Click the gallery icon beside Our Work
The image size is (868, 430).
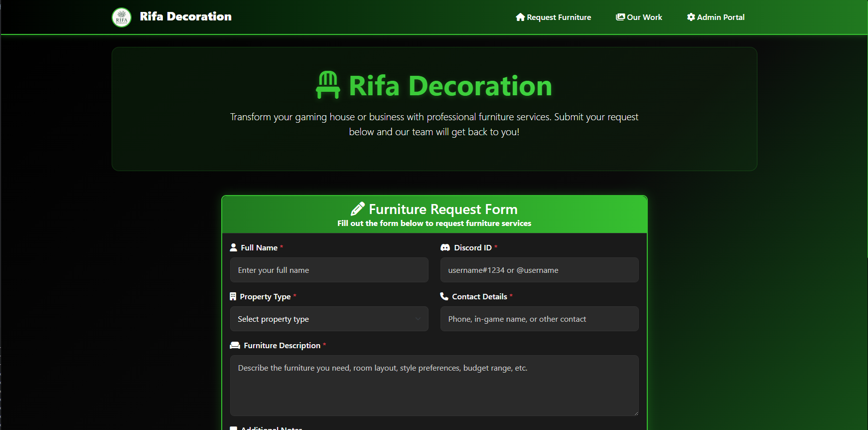coord(620,17)
